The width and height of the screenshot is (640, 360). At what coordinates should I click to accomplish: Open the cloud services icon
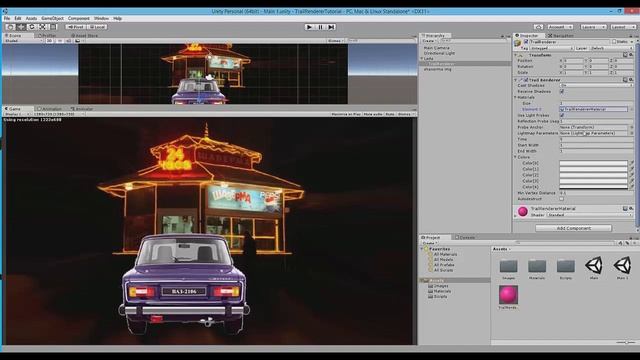pyautogui.click(x=539, y=27)
